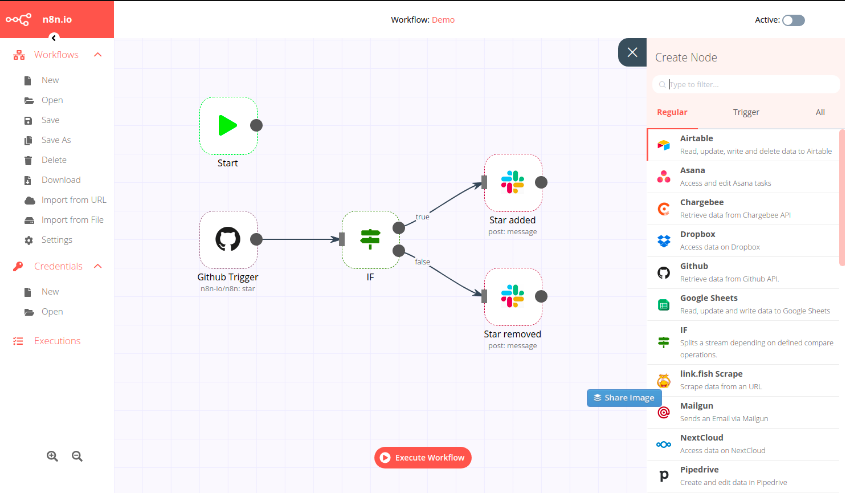Image resolution: width=845 pixels, height=493 pixels.
Task: Click the Star removed output connector
Action: [541, 296]
